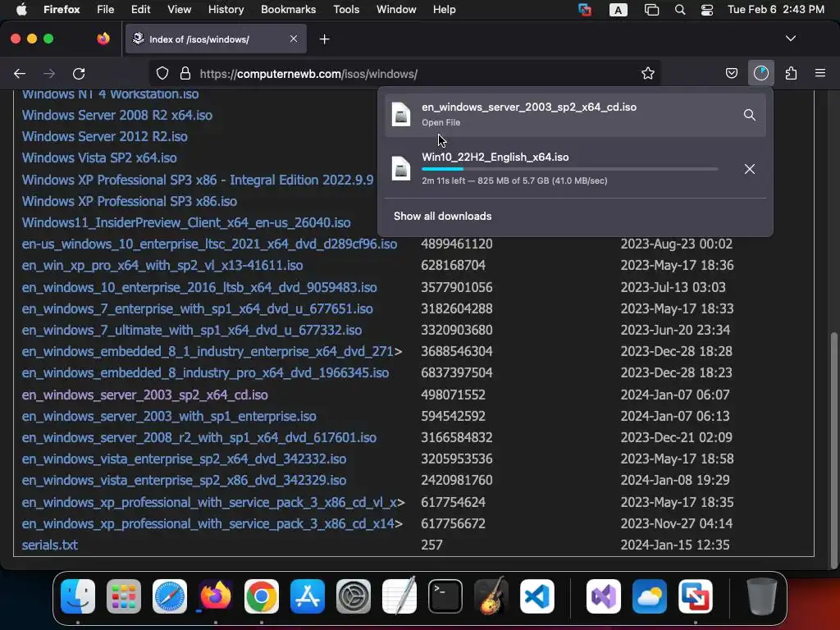Click en_windows_embedded_8_industry_pro iso link
This screenshot has height=630, width=840.
[x=205, y=373]
